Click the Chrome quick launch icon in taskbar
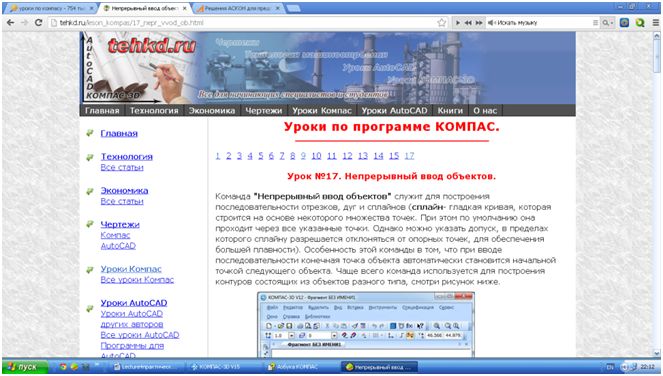The height and width of the screenshot is (376, 663). (x=63, y=367)
